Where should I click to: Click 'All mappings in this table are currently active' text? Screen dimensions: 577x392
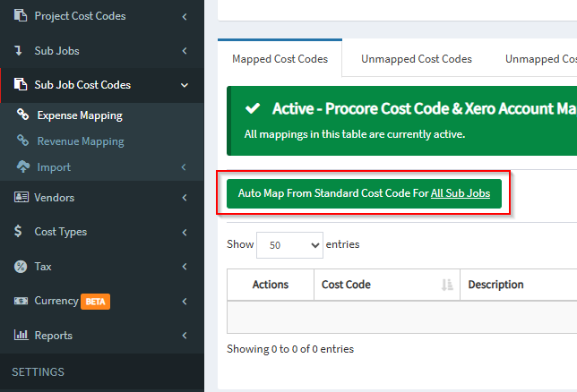(355, 134)
